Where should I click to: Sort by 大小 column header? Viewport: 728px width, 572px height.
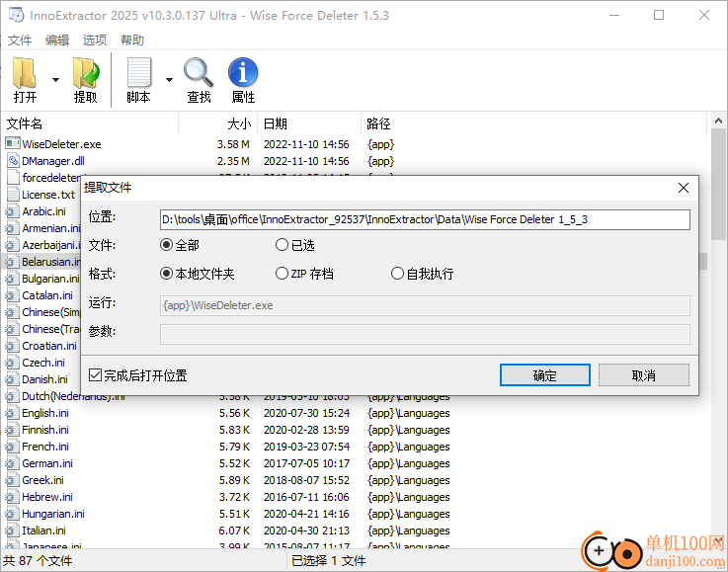[x=217, y=123]
